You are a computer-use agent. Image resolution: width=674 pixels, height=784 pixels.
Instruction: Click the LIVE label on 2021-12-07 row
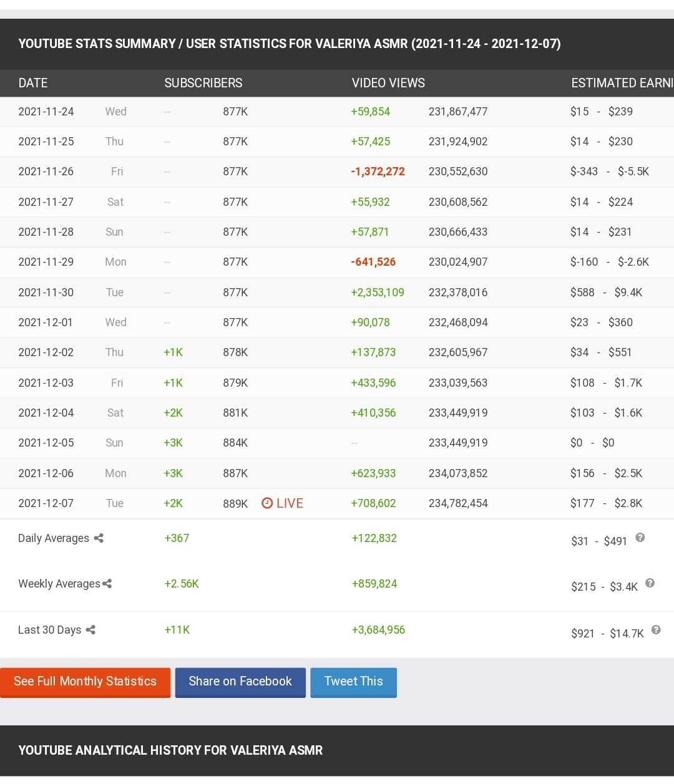tap(290, 503)
